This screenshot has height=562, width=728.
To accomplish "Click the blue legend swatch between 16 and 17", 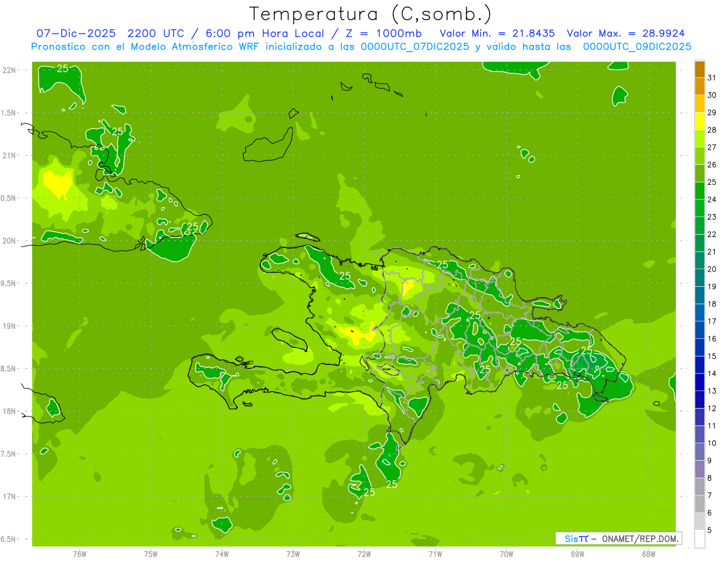I will pos(699,330).
